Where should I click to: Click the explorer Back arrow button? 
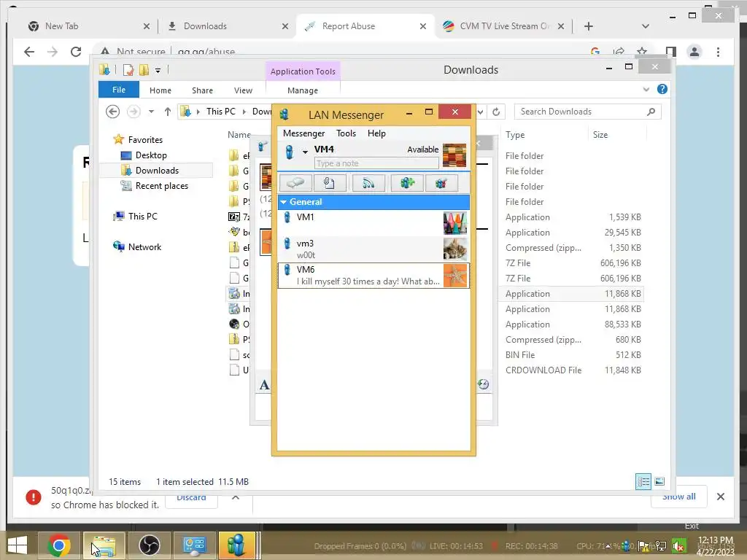pos(112,112)
